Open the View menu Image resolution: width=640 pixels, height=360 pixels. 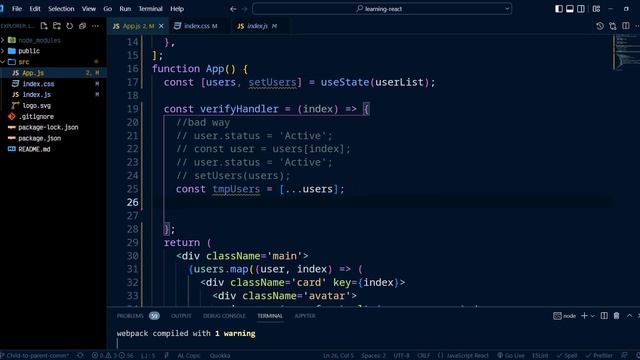[89, 9]
